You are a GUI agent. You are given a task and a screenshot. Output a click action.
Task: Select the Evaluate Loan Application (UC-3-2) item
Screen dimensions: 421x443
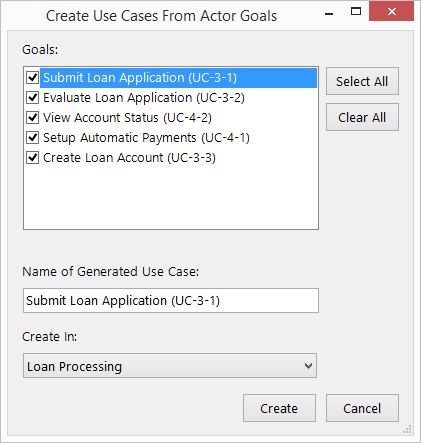144,98
